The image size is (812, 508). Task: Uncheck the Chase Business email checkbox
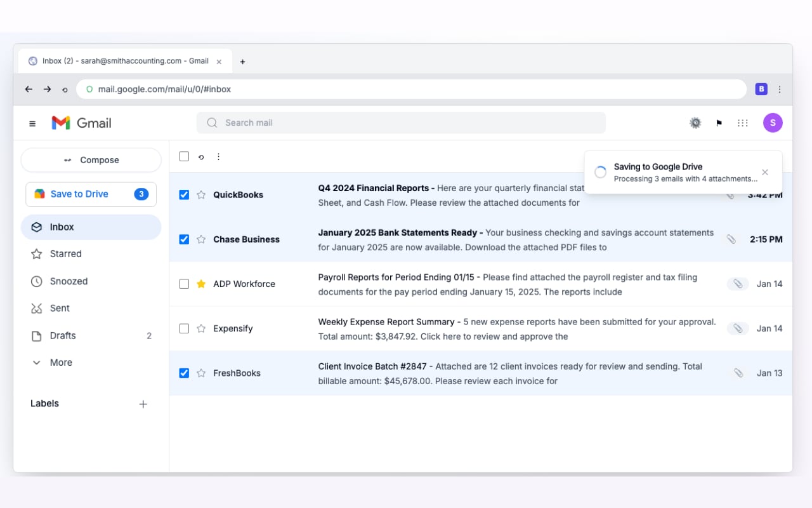click(184, 239)
